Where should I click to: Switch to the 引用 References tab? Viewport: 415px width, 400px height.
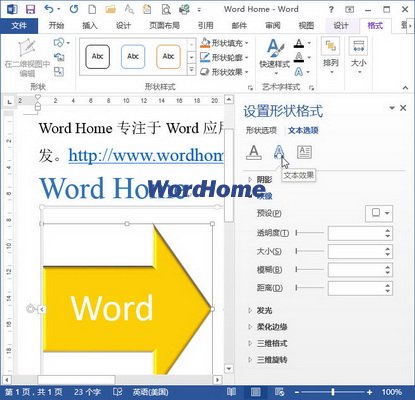pos(205,26)
